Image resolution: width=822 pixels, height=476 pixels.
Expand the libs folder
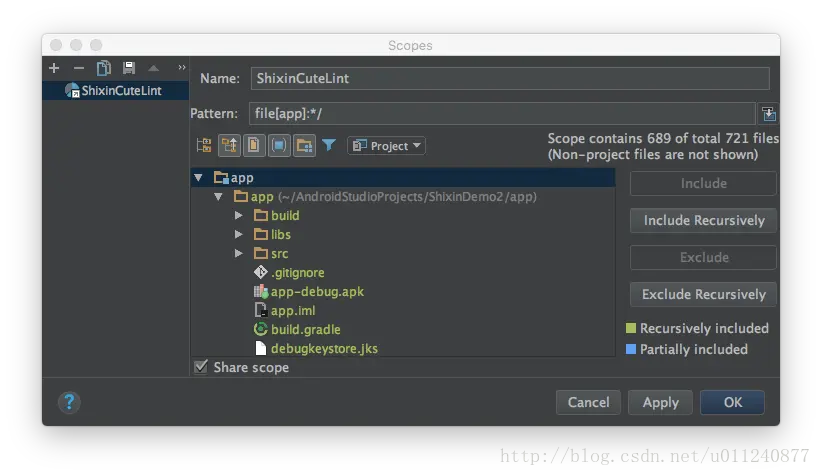tap(239, 234)
